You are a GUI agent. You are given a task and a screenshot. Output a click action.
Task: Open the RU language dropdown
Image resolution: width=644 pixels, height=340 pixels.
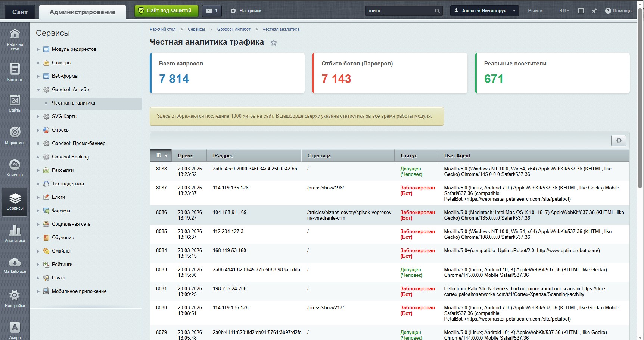(564, 11)
